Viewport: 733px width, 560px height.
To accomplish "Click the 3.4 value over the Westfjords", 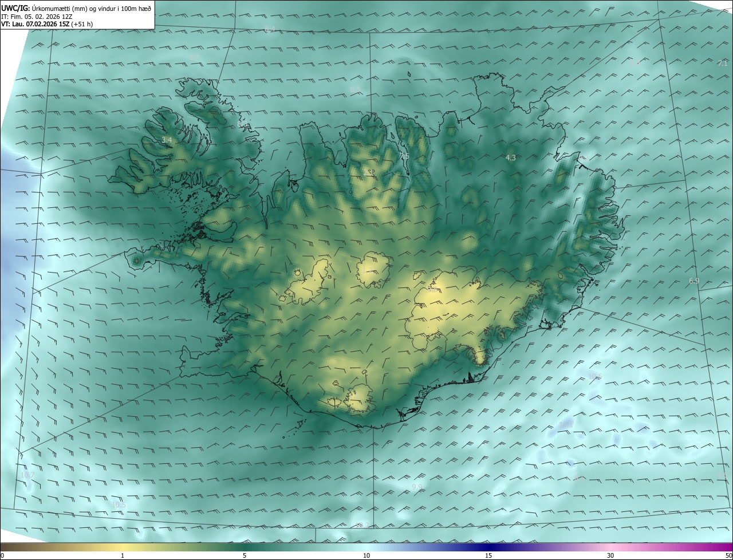I will [x=167, y=140].
